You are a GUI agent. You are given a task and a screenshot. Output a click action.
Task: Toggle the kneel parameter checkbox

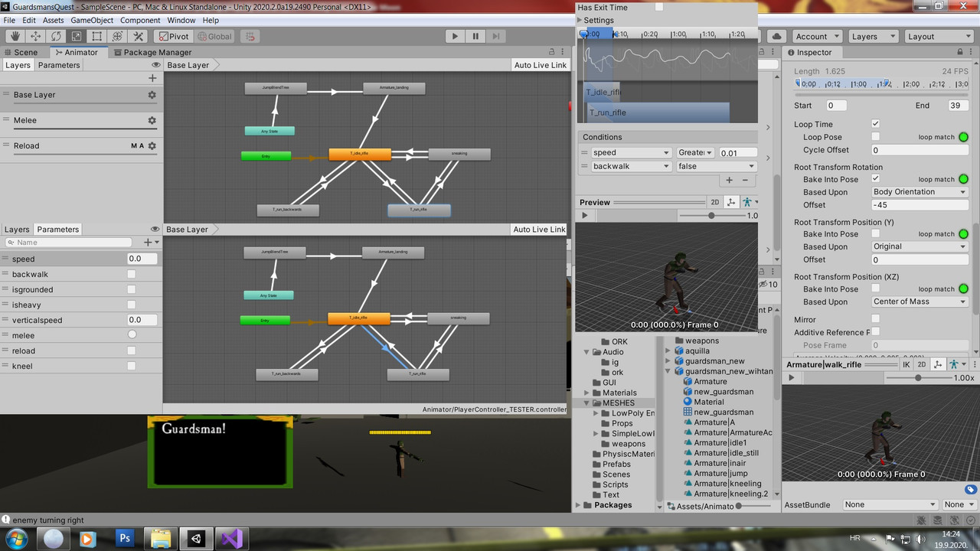pos(132,366)
